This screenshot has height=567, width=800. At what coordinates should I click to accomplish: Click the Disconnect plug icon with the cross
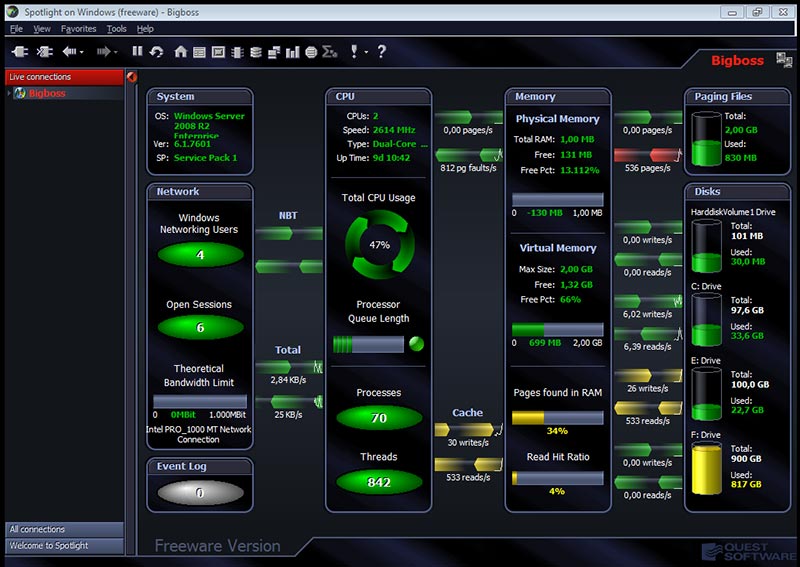coord(45,52)
